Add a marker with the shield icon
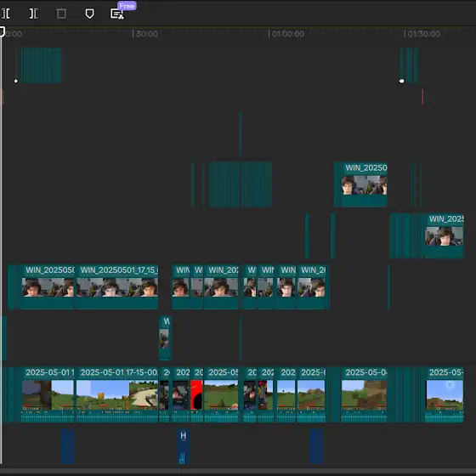 point(89,14)
